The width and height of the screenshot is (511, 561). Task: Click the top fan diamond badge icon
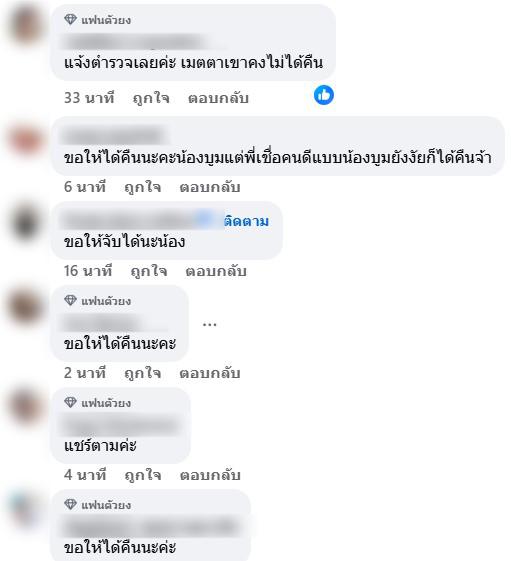pos(70,19)
